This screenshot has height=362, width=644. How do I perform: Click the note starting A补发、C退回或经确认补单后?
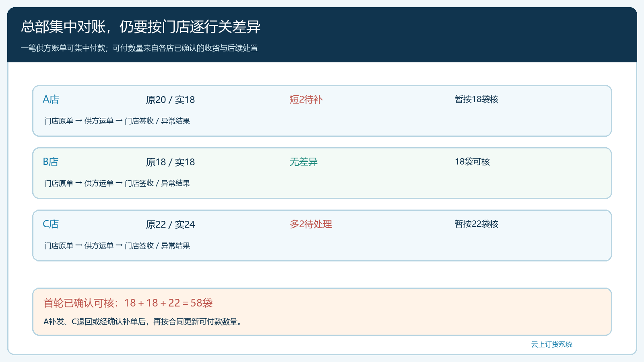click(142, 322)
